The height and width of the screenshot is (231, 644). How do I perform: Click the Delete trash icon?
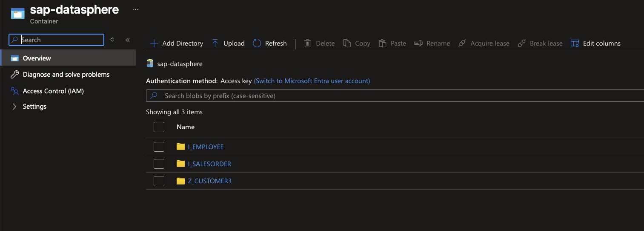coord(308,43)
